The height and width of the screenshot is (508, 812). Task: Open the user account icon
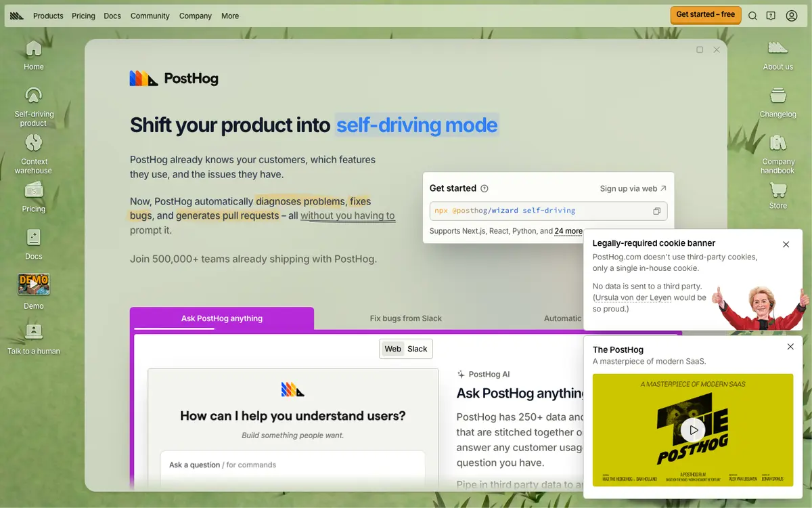[791, 16]
